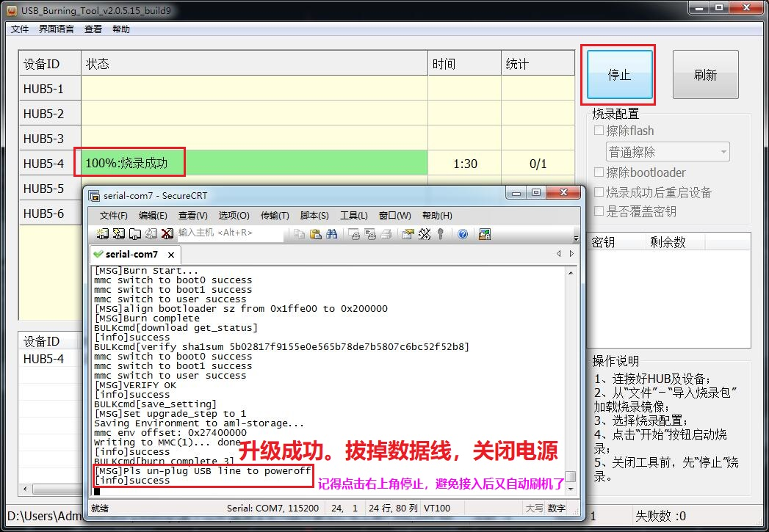Click the 100%:烧录成功 status cell
This screenshot has width=769, height=532.
click(255, 163)
